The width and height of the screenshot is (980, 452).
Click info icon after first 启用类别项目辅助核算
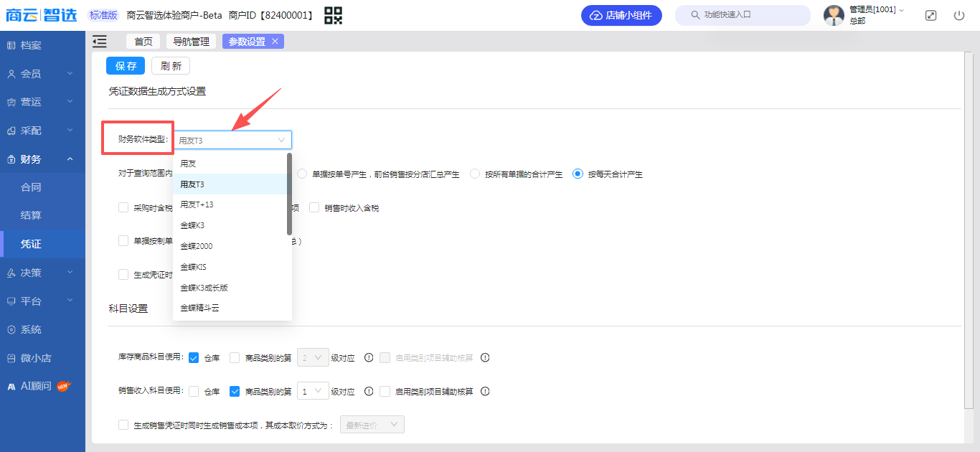485,357
